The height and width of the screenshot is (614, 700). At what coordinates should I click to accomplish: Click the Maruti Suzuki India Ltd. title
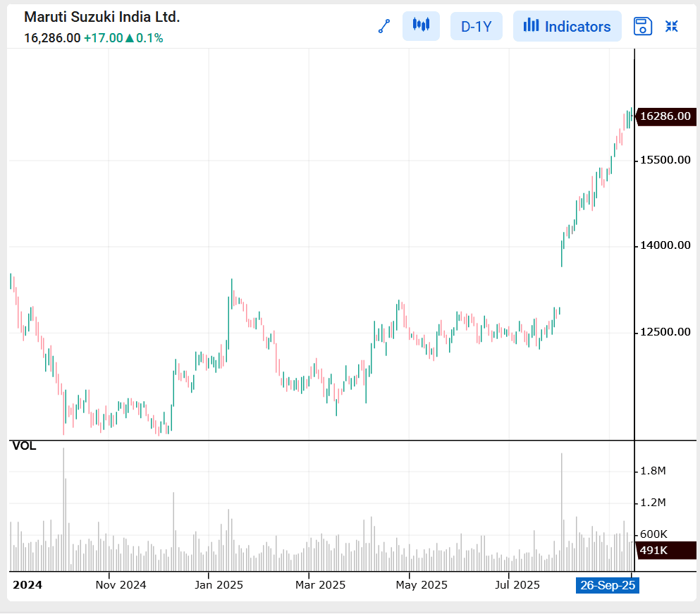click(102, 17)
